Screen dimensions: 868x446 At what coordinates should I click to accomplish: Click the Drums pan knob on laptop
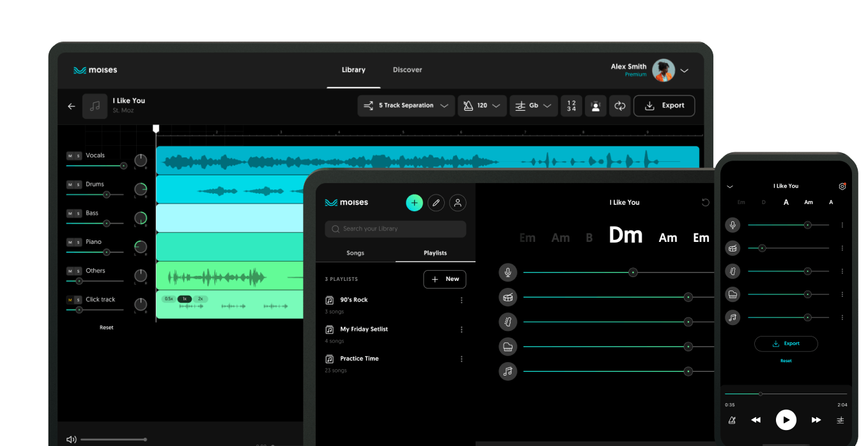click(x=141, y=189)
